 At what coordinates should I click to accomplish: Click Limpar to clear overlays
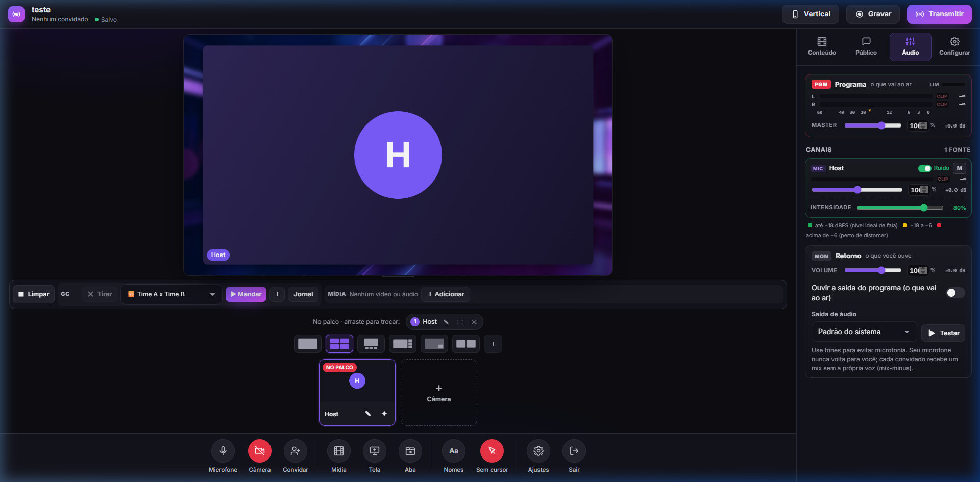pos(34,294)
